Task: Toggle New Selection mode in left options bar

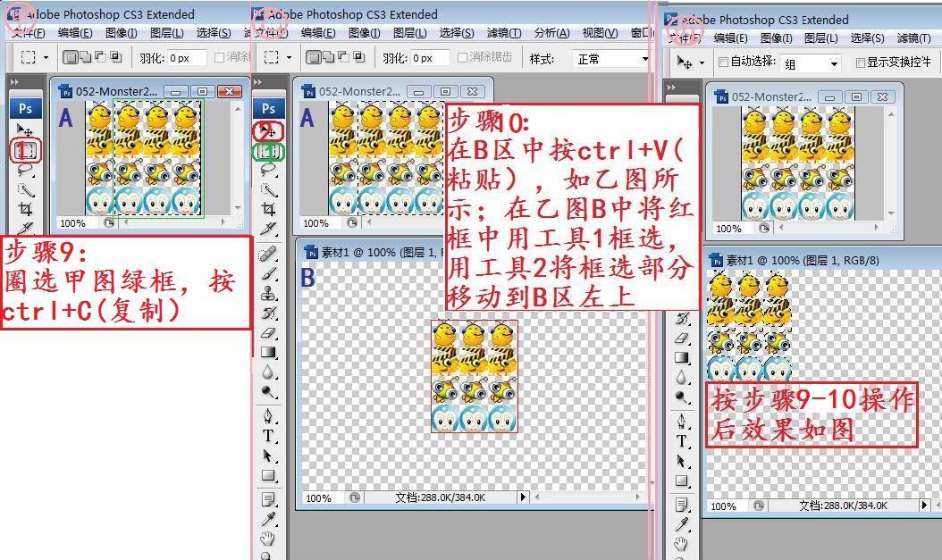Action: coord(71,58)
